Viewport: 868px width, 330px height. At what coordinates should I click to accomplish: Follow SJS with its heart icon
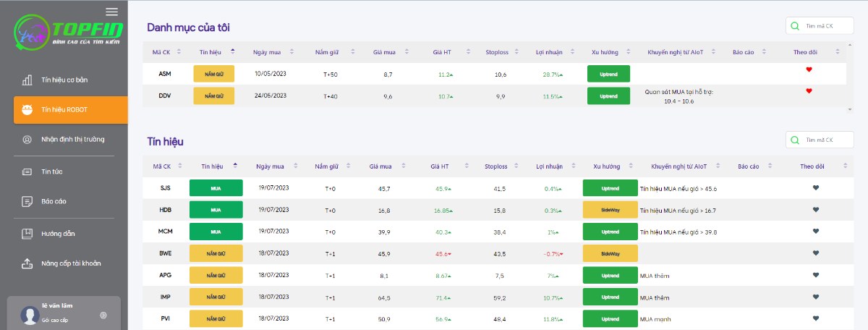(816, 188)
